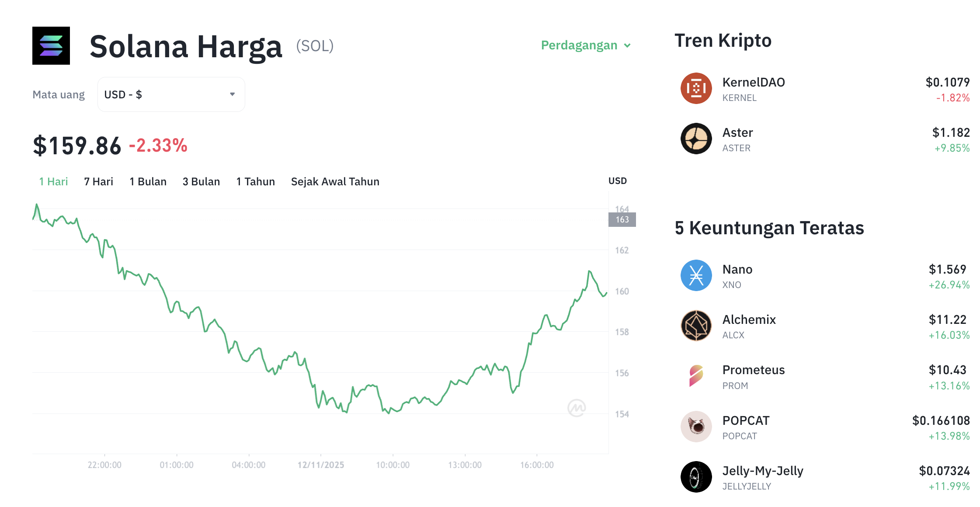Select the Prometeus coin icon
Viewport: 980px width, 507px height.
[x=696, y=376]
